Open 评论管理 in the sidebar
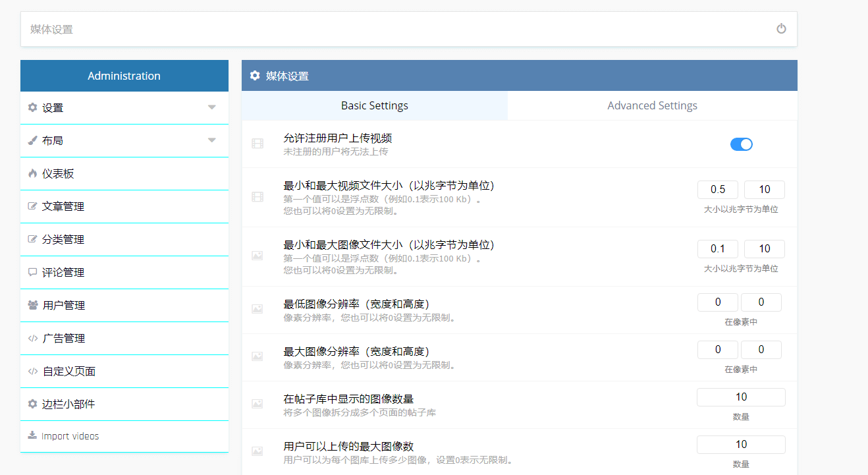The width and height of the screenshot is (868, 475). (124, 273)
